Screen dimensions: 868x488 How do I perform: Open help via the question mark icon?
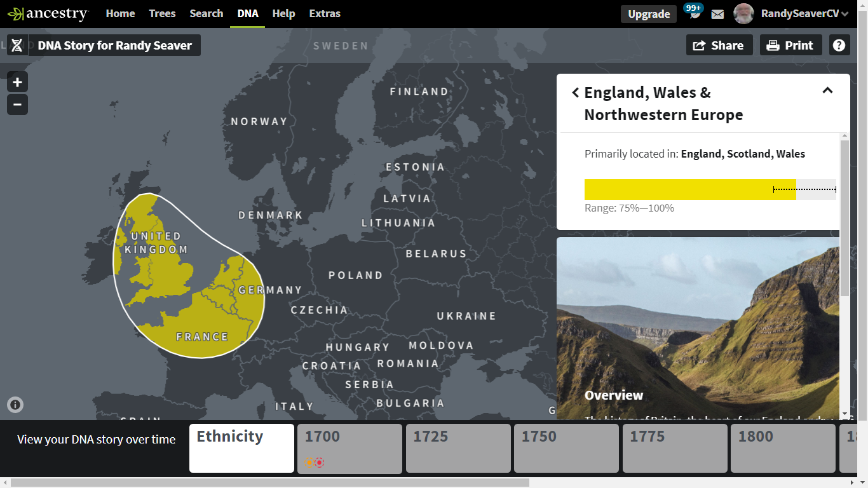[x=839, y=44]
